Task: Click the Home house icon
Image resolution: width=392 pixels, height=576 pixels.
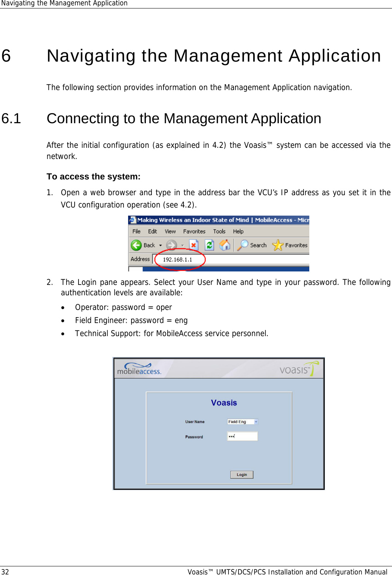Action: coord(225,245)
